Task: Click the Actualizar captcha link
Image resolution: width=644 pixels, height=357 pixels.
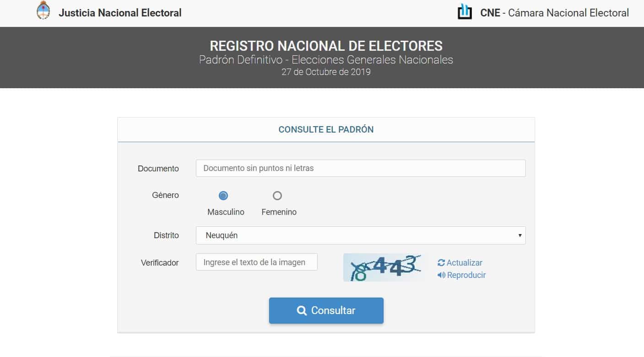Action: (x=464, y=263)
